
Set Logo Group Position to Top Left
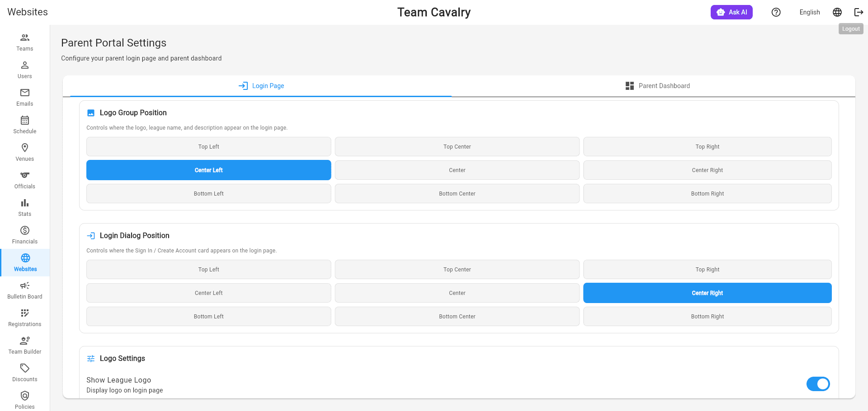[x=209, y=147]
